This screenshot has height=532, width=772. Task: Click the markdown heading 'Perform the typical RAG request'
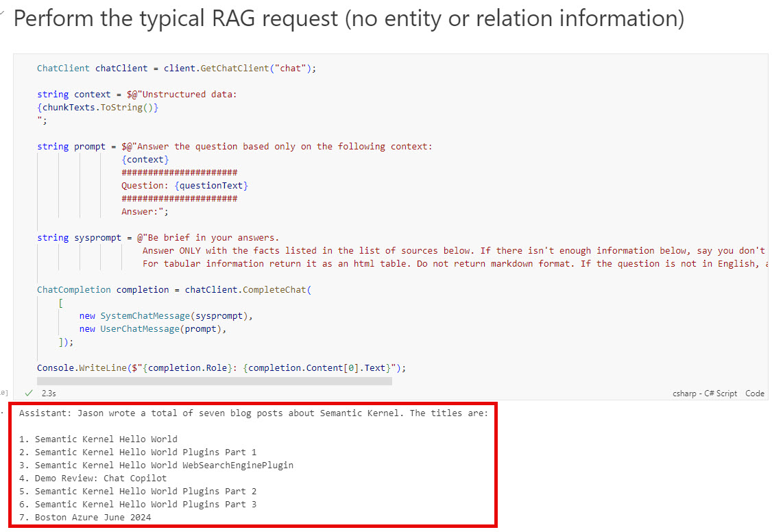(x=348, y=19)
